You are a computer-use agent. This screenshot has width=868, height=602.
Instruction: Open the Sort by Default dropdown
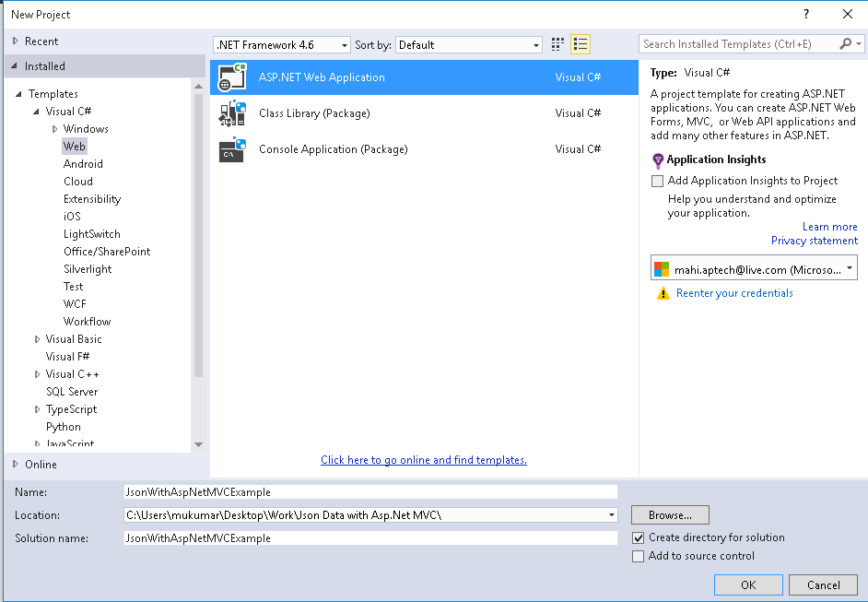[468, 45]
